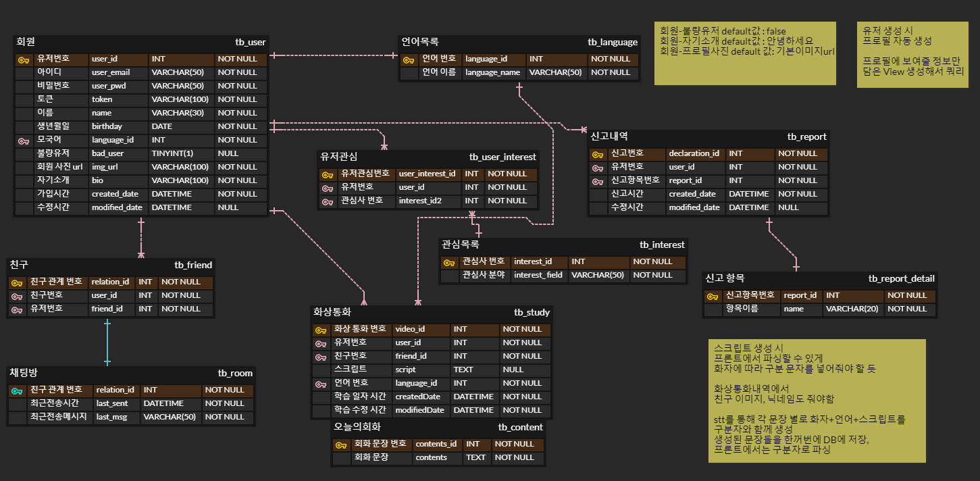Click the primary key icon next to video_id

(x=321, y=330)
